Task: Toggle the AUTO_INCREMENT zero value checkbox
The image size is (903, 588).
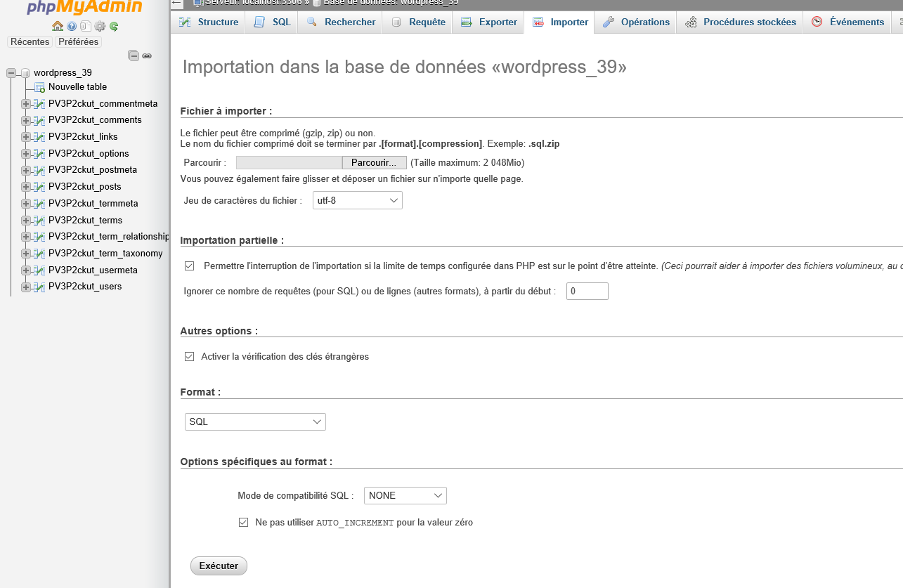Action: click(244, 523)
